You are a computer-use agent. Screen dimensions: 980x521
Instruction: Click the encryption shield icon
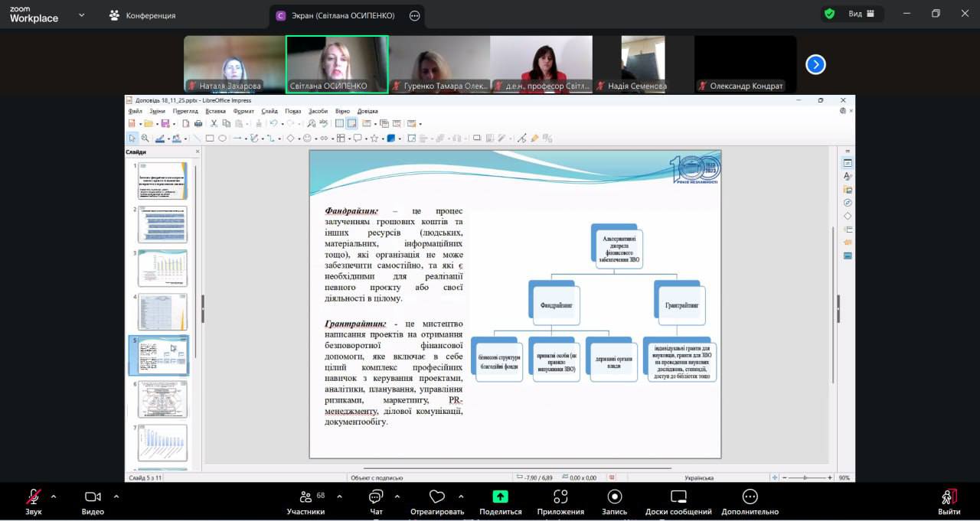pyautogui.click(x=829, y=14)
